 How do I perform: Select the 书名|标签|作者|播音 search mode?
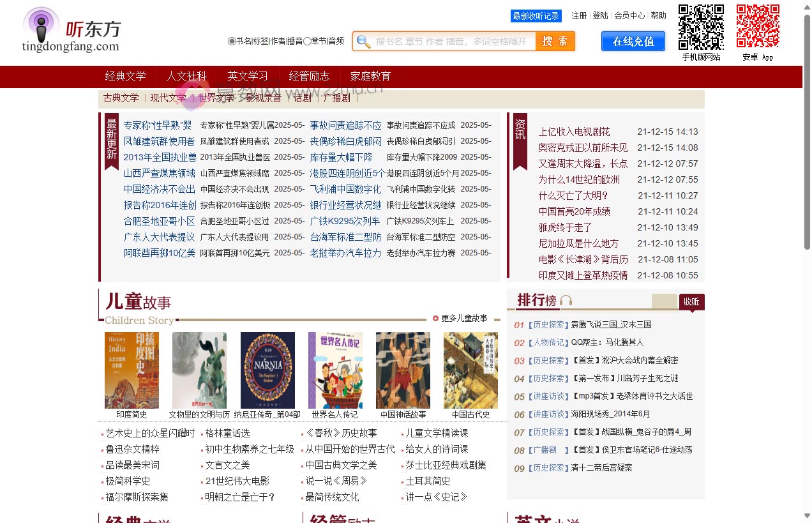232,41
